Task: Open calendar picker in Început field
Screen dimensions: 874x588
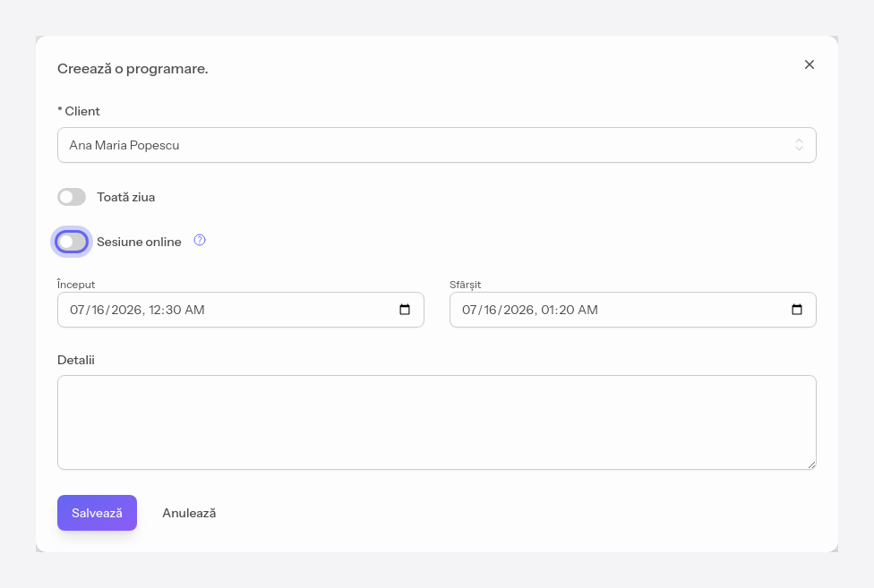Action: click(x=405, y=310)
